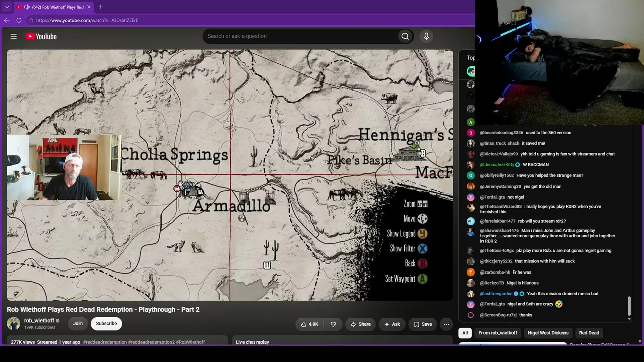Open the #RobWiethoff hashtag link
Image resolution: width=644 pixels, height=362 pixels.
coord(191,342)
